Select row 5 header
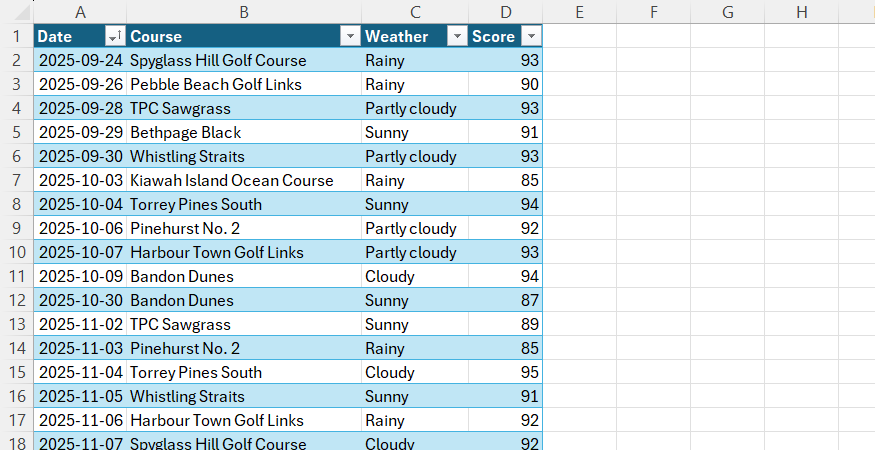875x450 pixels. 17,132
